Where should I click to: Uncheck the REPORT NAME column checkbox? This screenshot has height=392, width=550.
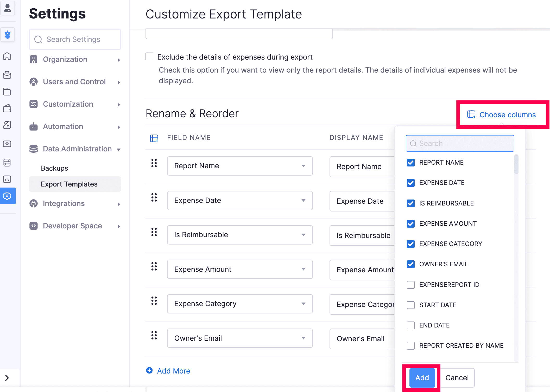[x=410, y=162]
